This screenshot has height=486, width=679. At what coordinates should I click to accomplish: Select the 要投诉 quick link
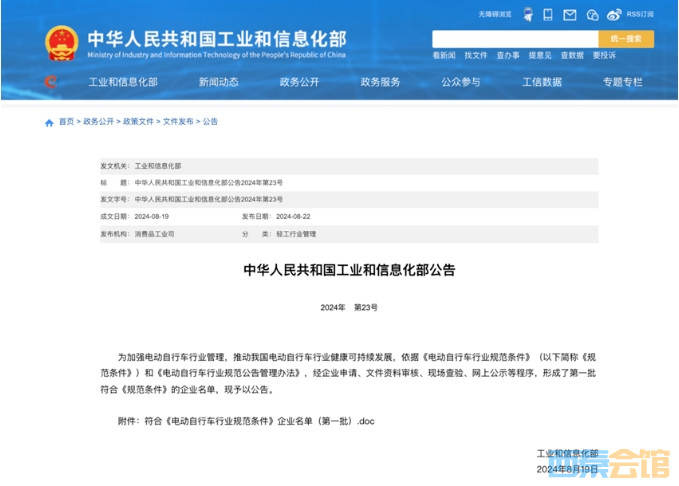click(x=604, y=55)
